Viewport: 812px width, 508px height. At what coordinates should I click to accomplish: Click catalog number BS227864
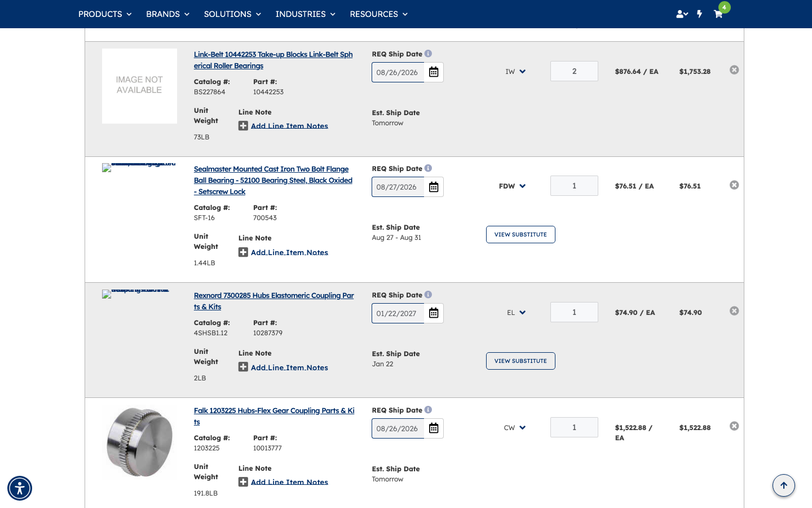(209, 92)
